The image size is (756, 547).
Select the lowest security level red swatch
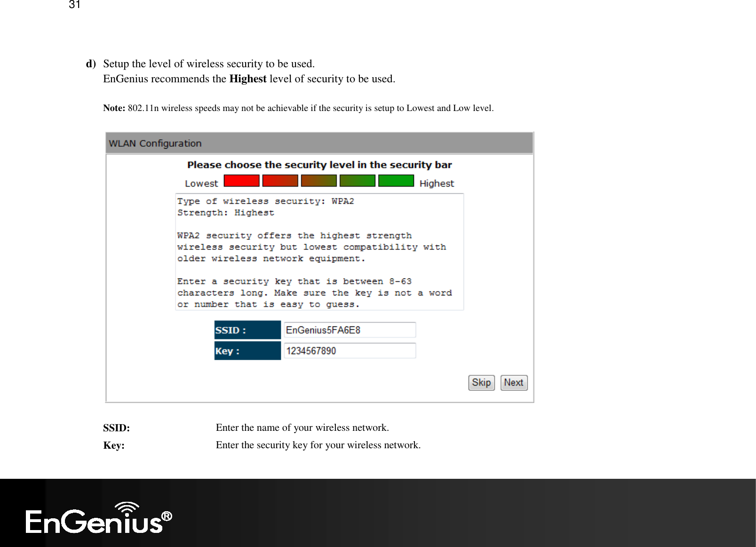pos(241,181)
